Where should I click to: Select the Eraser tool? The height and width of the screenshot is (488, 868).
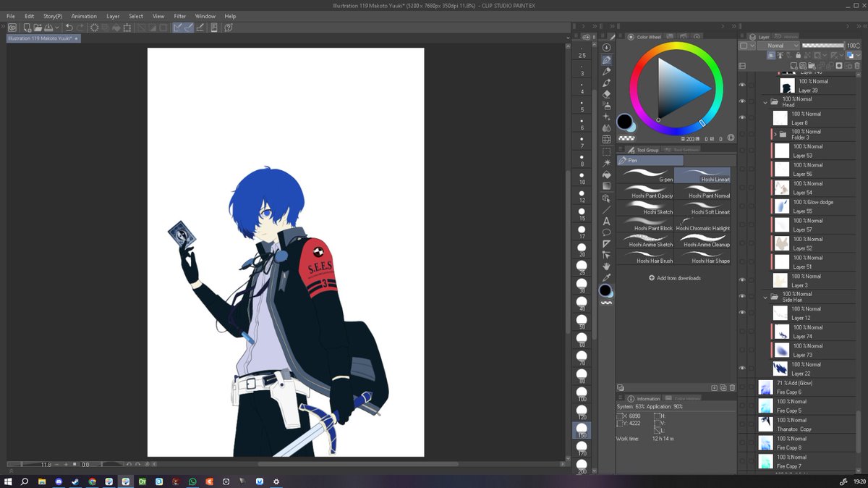(x=606, y=93)
